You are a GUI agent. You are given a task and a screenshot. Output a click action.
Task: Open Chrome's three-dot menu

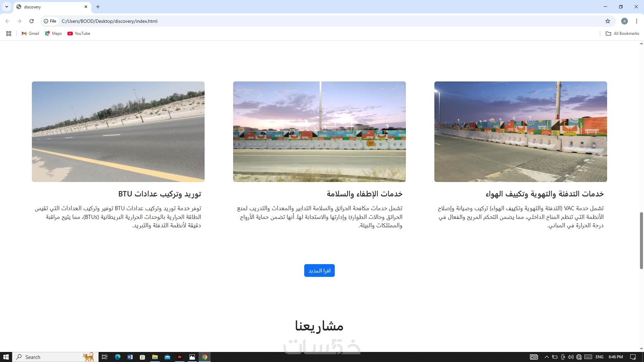tap(636, 21)
